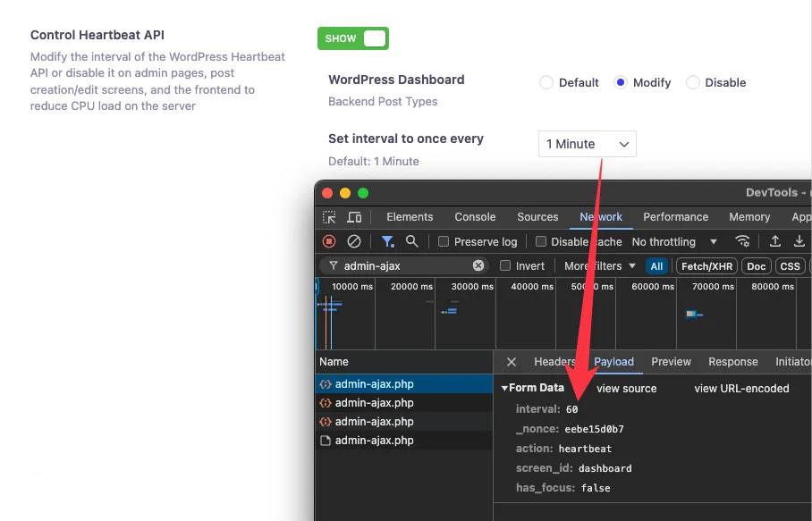Clear the admin-ajax filter text
The width and height of the screenshot is (812, 521).
click(x=478, y=266)
